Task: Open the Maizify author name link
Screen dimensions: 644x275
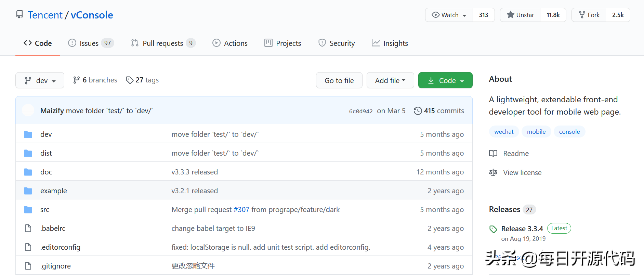Action: click(x=52, y=111)
